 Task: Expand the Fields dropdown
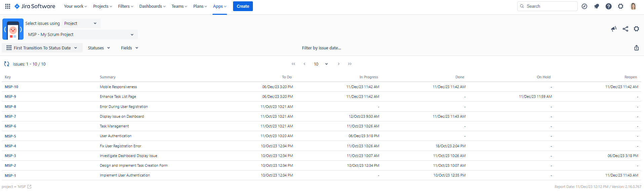pyautogui.click(x=129, y=48)
